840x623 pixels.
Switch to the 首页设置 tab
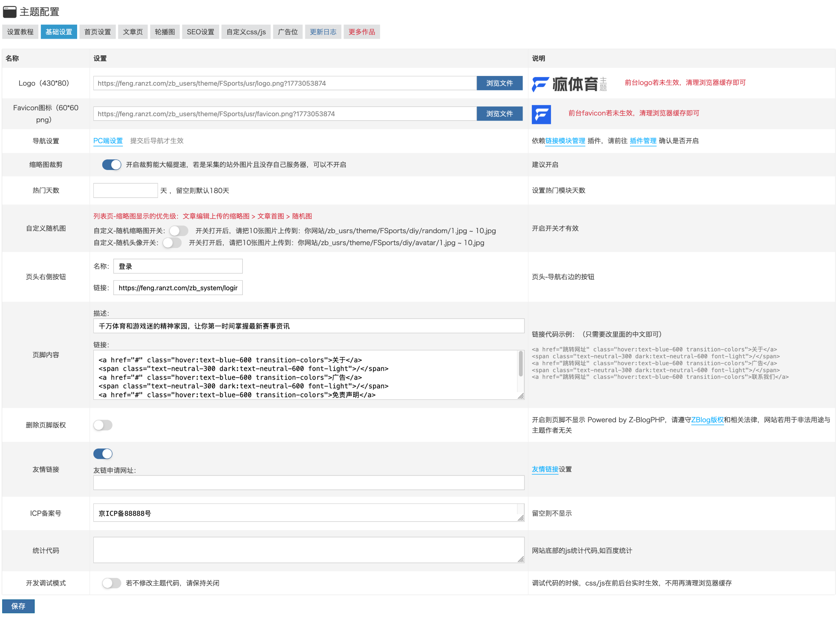point(97,32)
